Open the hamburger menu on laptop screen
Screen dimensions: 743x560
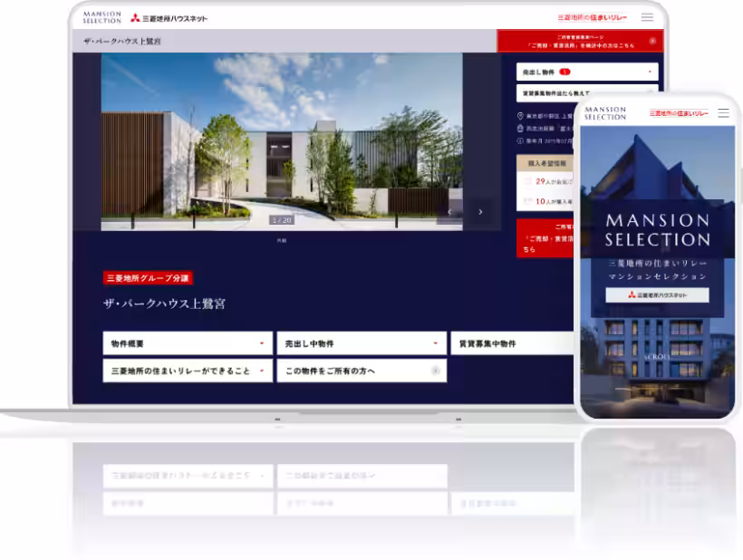click(647, 17)
